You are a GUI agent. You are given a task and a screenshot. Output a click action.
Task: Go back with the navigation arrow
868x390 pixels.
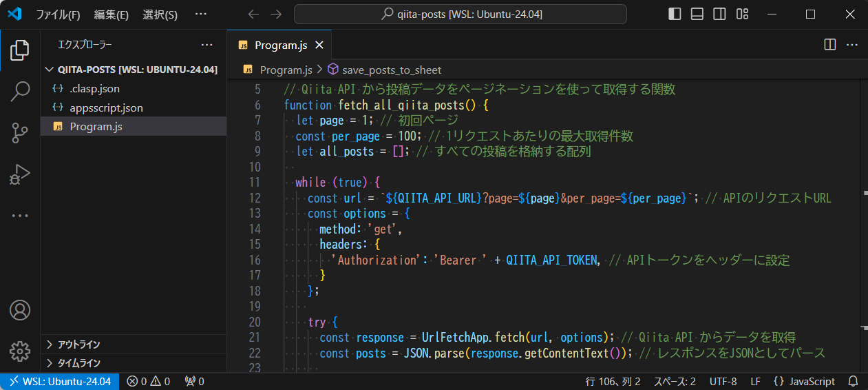click(253, 14)
